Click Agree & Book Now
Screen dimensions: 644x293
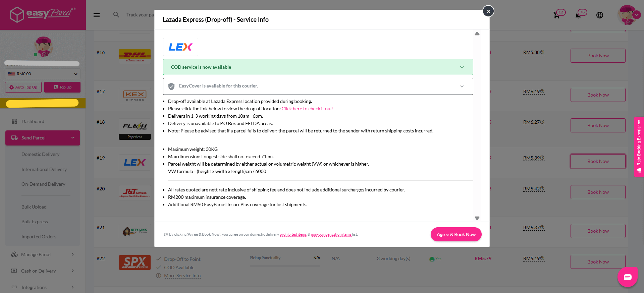pyautogui.click(x=456, y=234)
